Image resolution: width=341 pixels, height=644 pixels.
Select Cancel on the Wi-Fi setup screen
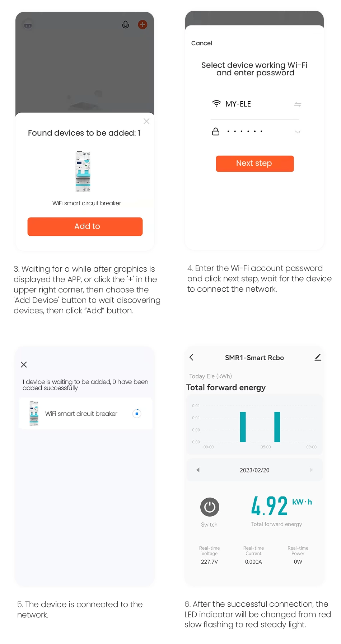[x=201, y=43]
